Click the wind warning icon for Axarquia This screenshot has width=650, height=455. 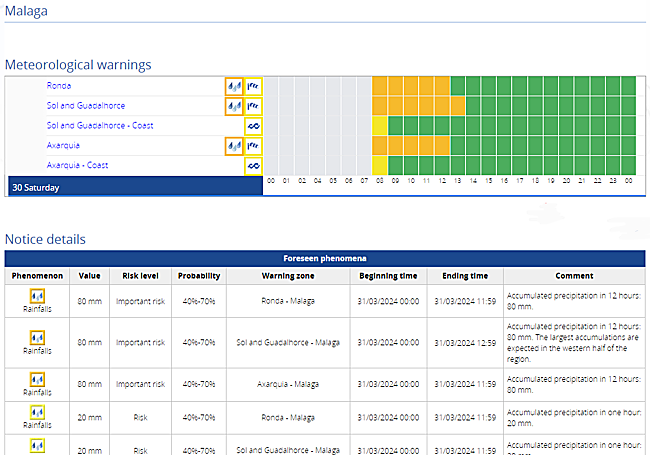coord(254,146)
